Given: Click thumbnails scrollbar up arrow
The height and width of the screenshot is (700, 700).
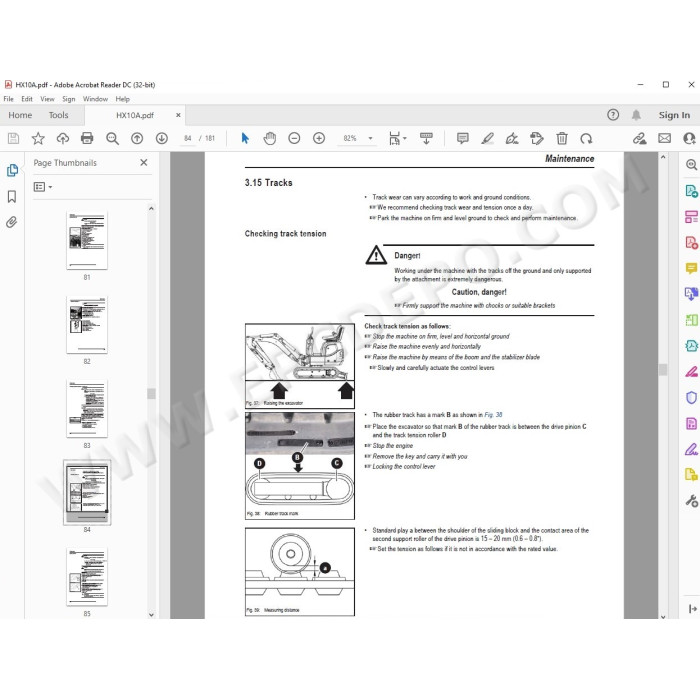Looking at the screenshot, I should coord(151,208).
